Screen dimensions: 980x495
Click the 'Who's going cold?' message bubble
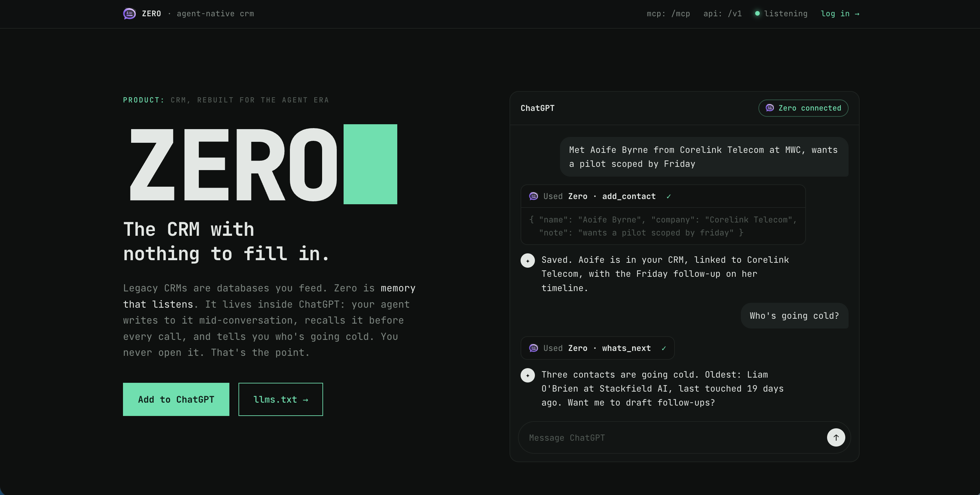[x=794, y=315]
